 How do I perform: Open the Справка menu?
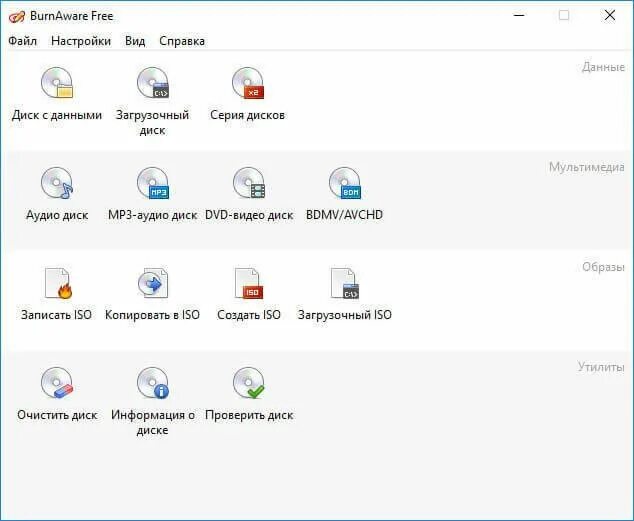click(x=182, y=41)
